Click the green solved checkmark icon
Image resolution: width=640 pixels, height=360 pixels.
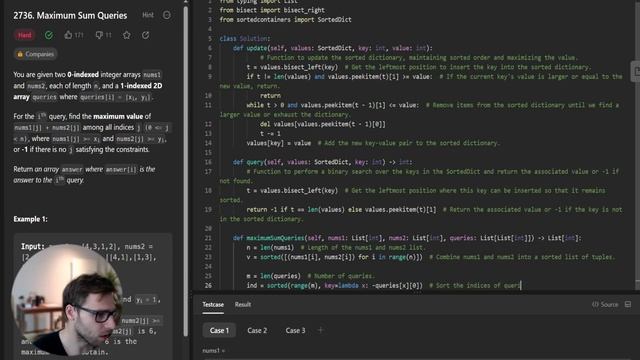pyautogui.click(x=49, y=35)
